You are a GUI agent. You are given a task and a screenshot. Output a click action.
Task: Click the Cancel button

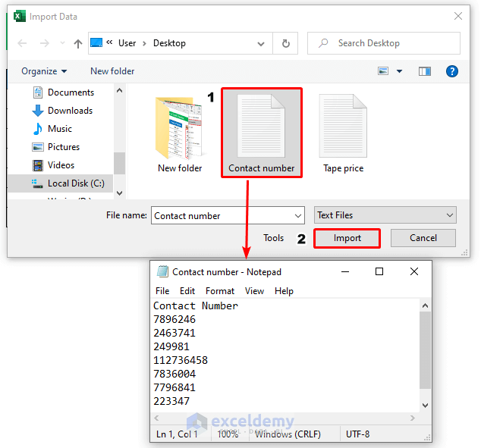(423, 238)
